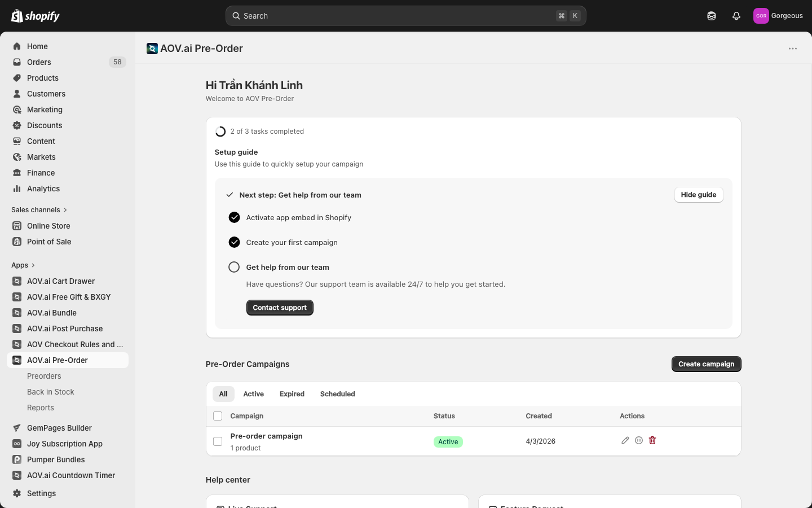
Task: Click the Markets globe icon
Action: (x=17, y=157)
